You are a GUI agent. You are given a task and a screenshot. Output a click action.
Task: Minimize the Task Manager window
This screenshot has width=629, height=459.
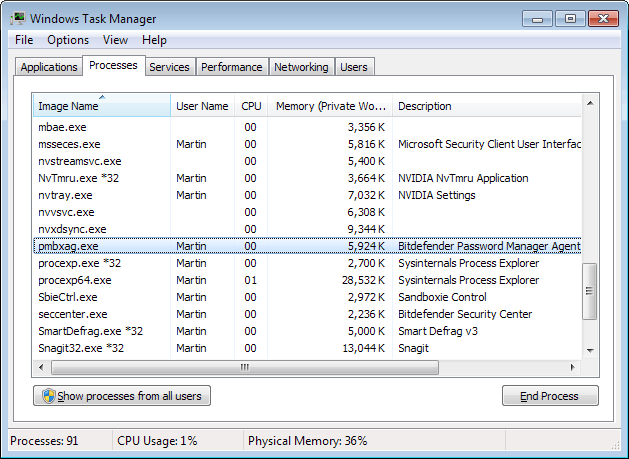pyautogui.click(x=538, y=18)
